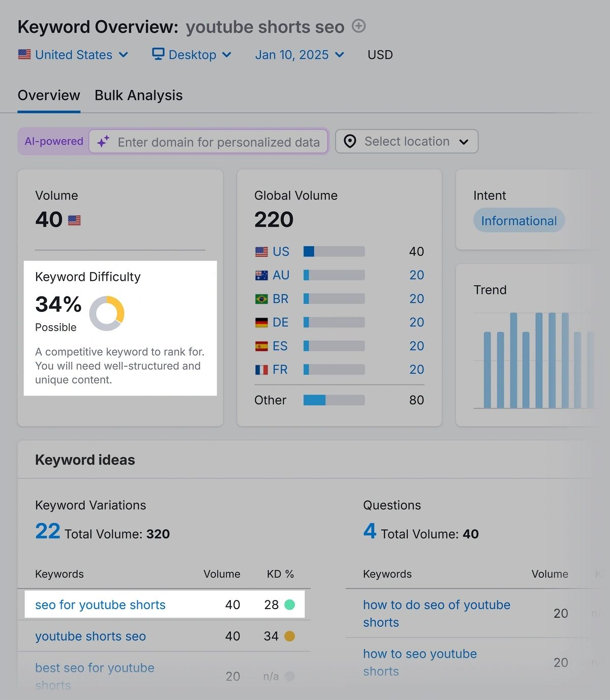The width and height of the screenshot is (610, 700).
Task: Open the how to seo youtube shorts question
Action: [x=420, y=662]
